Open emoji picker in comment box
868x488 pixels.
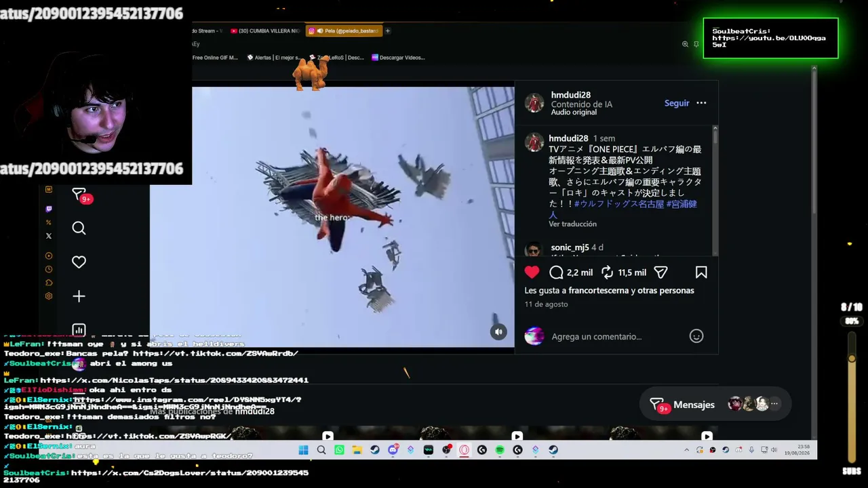[696, 336]
